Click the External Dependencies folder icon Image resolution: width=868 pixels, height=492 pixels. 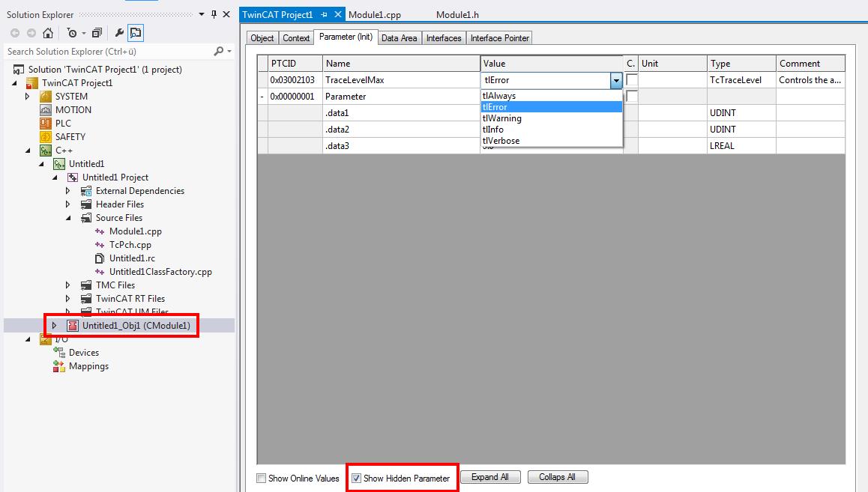(x=85, y=191)
